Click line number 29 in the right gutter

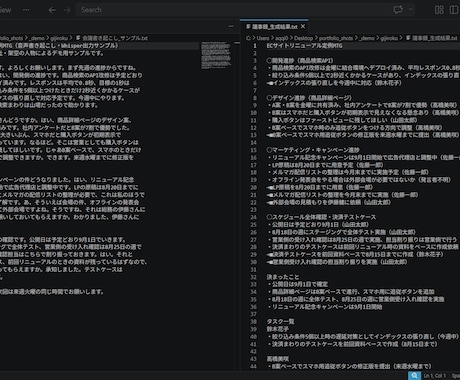point(254,254)
